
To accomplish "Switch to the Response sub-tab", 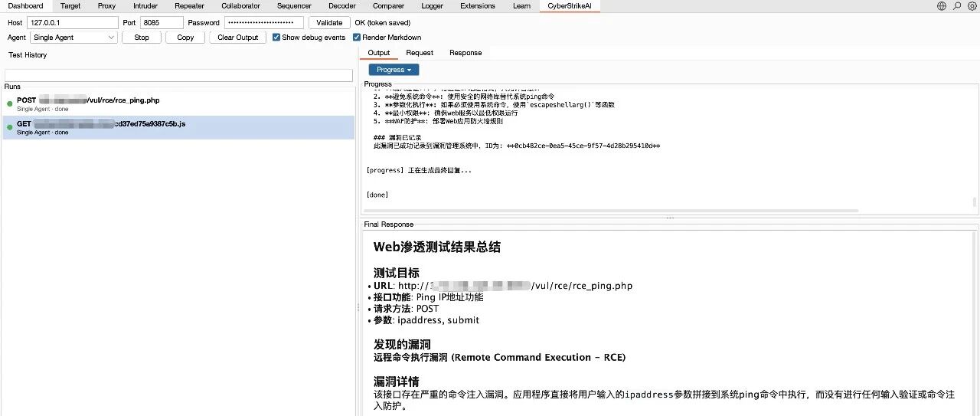I will (x=465, y=53).
